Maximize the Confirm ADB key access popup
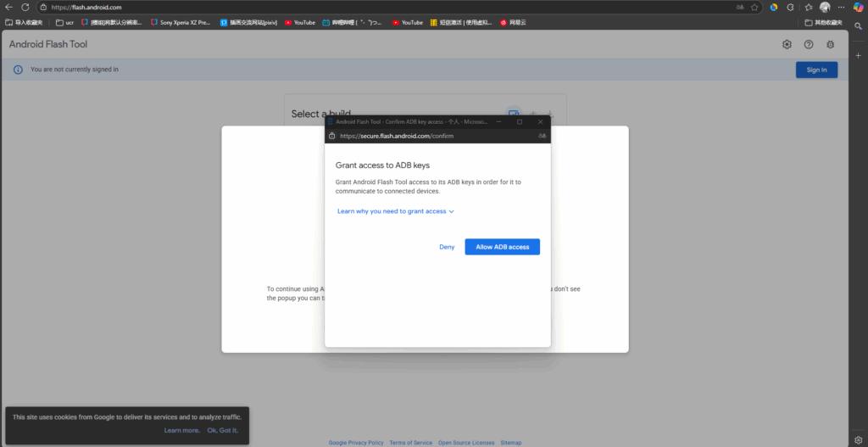This screenshot has width=868, height=447. pos(520,121)
